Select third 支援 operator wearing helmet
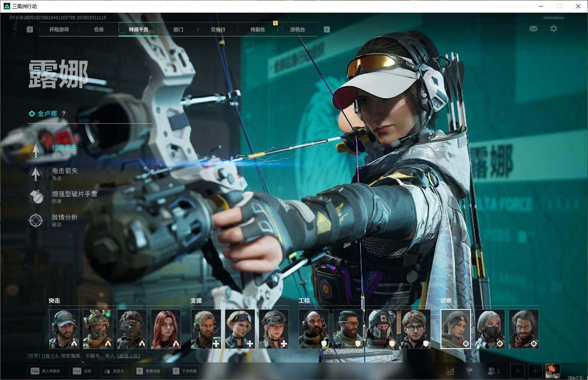This screenshot has height=380, width=588. coord(274,329)
